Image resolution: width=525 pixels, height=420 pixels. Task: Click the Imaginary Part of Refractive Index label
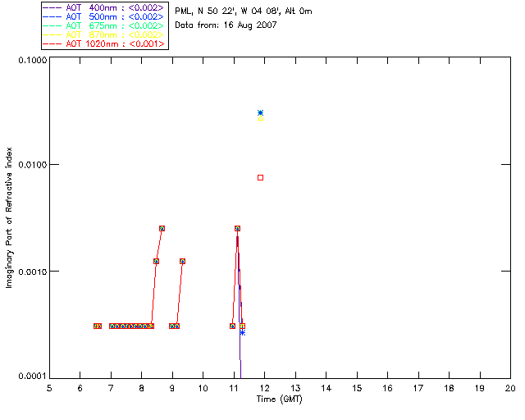point(9,217)
